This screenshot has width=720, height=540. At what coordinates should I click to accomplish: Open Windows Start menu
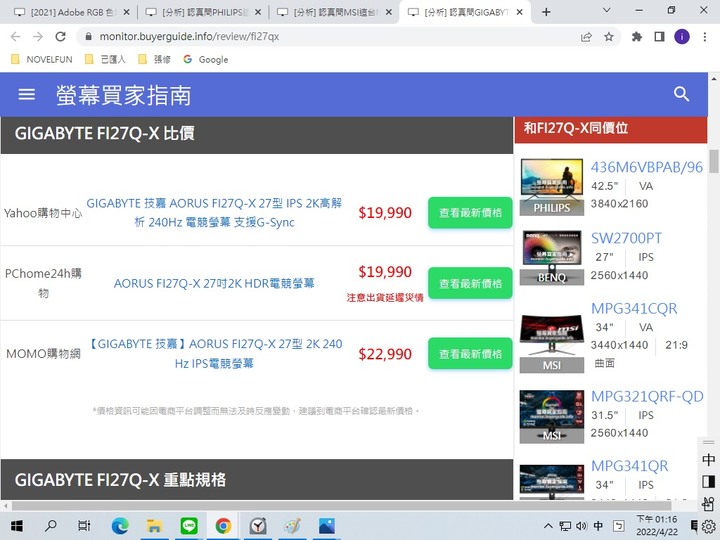[17, 526]
